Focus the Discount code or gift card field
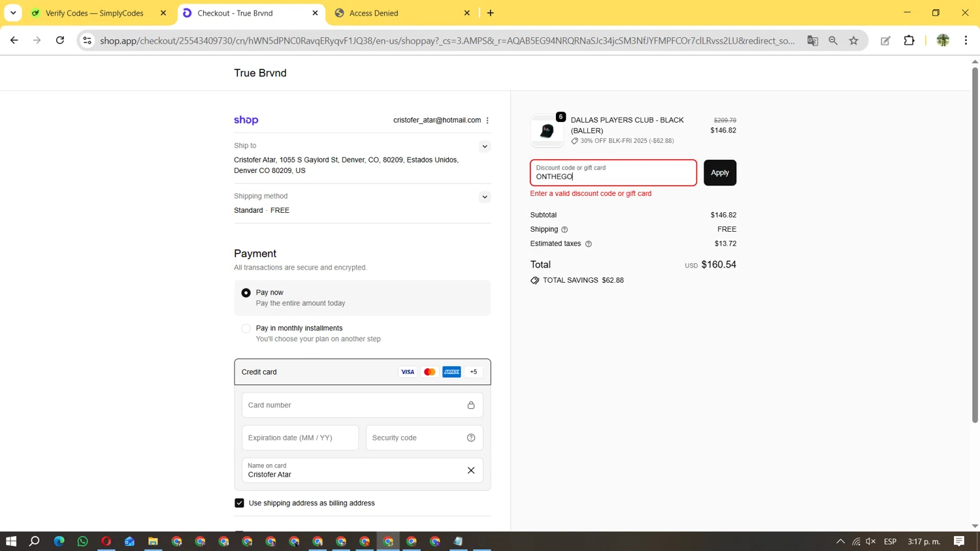This screenshot has width=980, height=551. click(x=613, y=173)
